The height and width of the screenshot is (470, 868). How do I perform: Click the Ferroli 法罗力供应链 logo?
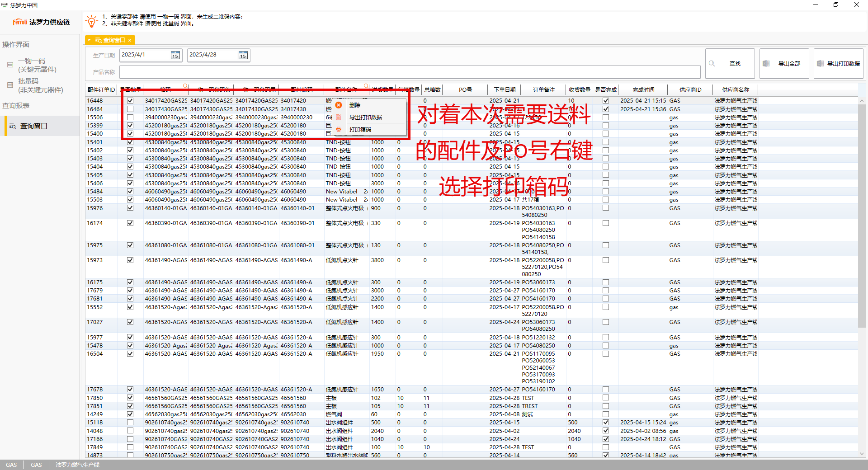pos(42,22)
